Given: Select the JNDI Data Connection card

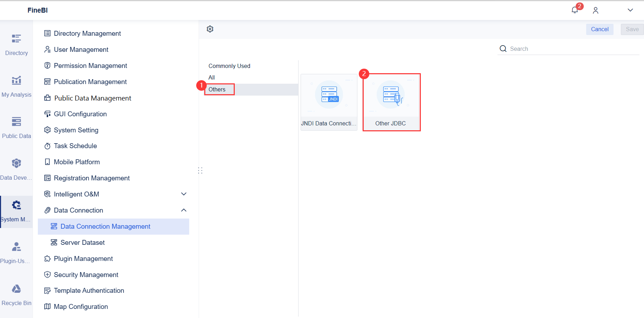Looking at the screenshot, I should pos(329,102).
